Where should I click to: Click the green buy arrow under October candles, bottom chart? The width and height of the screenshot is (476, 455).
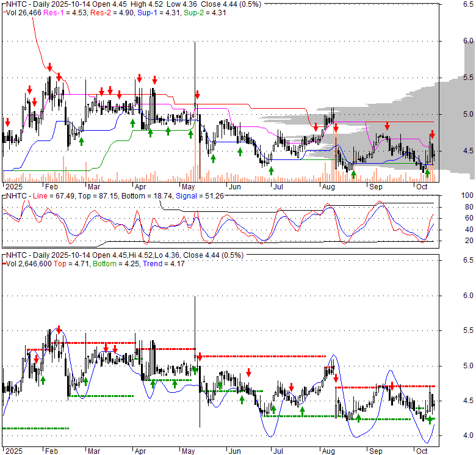click(x=430, y=420)
